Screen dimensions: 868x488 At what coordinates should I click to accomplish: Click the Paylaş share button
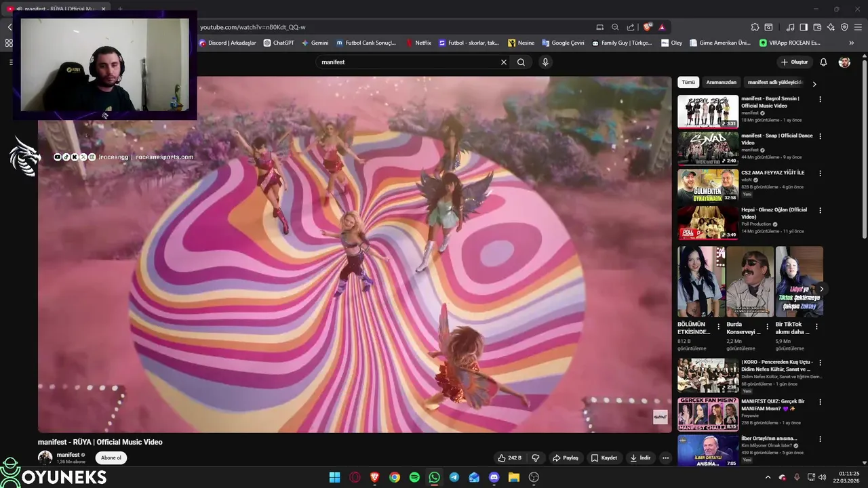coord(565,457)
